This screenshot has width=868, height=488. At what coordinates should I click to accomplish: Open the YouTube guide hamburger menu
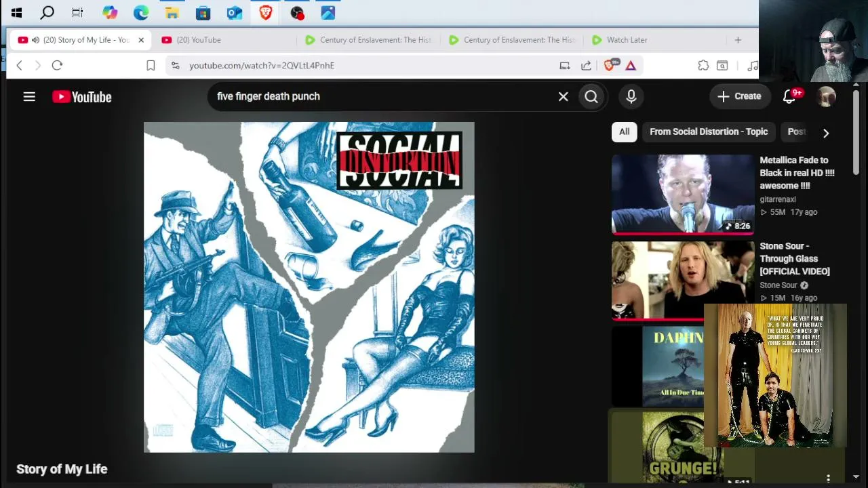click(x=29, y=97)
